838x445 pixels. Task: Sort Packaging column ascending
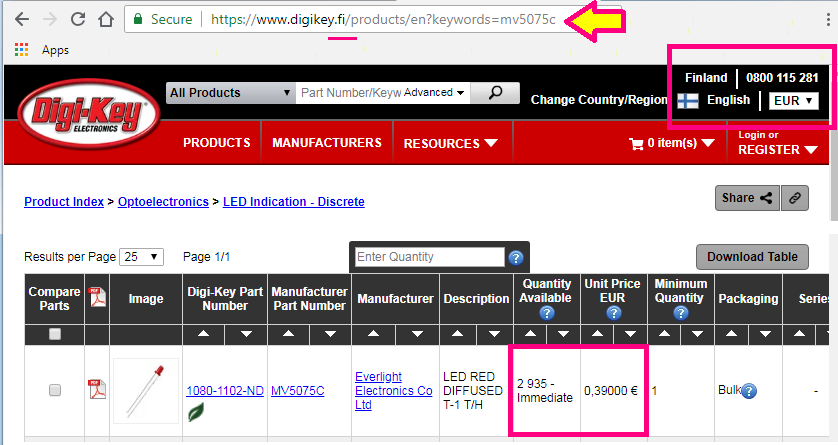pos(732,334)
